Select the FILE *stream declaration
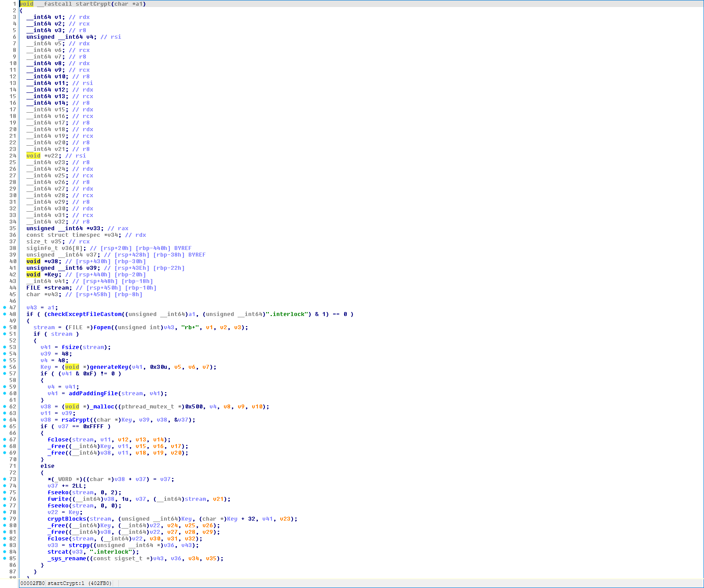The image size is (704, 588). point(49,287)
